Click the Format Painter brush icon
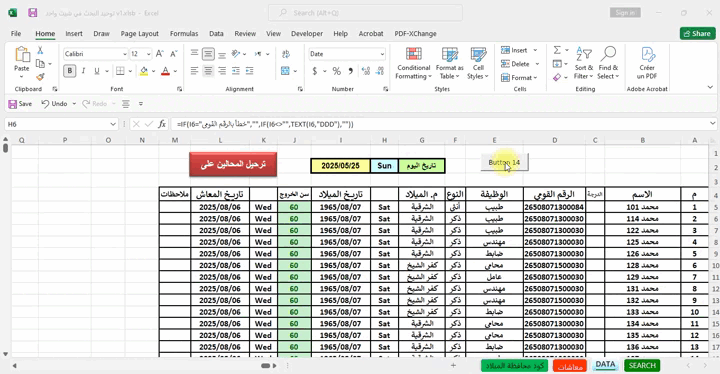Screen dimensions: 720x374 click(x=40, y=77)
